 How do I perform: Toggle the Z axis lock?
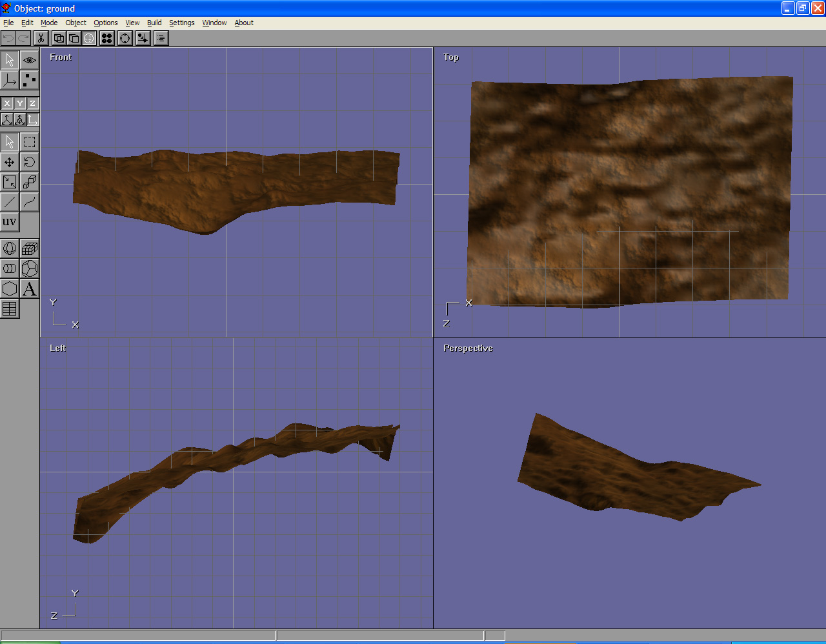pyautogui.click(x=32, y=103)
